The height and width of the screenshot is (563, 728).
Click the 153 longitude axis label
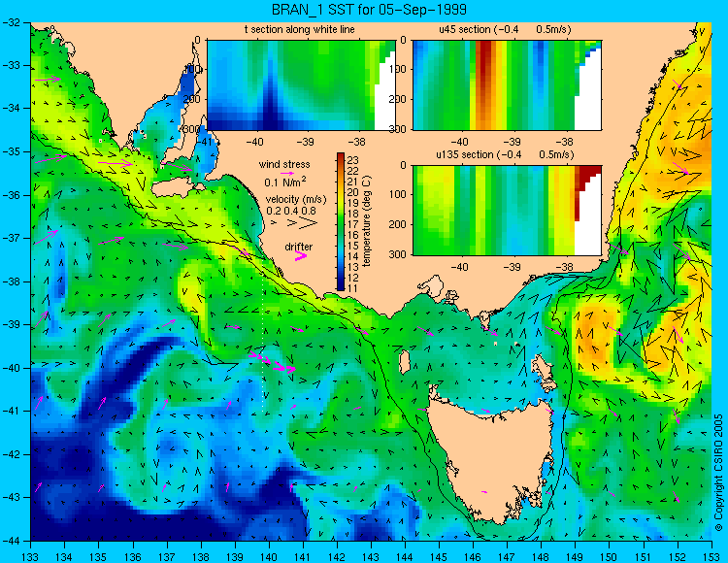click(711, 556)
